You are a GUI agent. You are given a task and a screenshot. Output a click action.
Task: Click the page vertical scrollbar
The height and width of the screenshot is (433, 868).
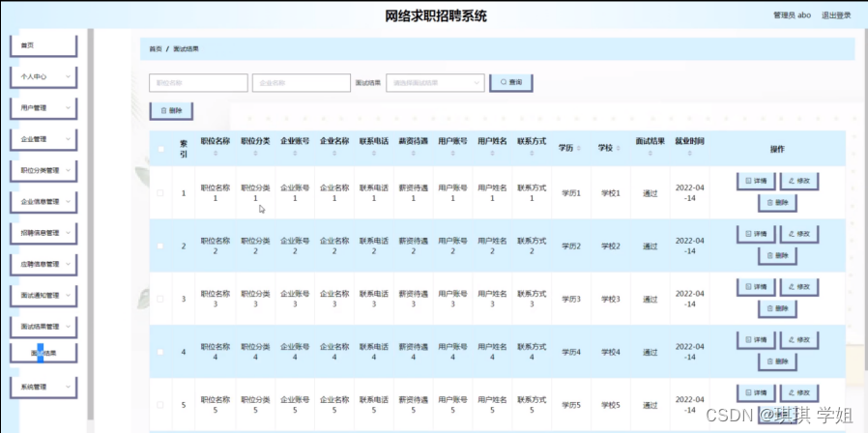pyautogui.click(x=864, y=199)
